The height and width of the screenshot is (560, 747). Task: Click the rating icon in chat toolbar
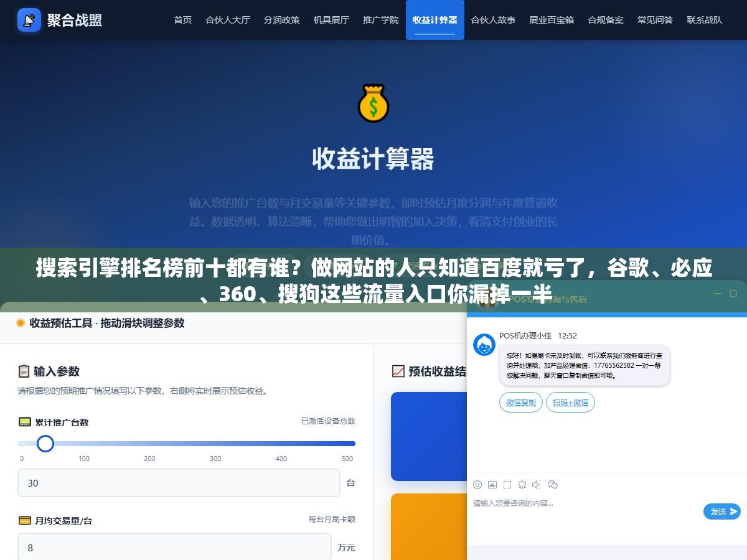coord(522,485)
